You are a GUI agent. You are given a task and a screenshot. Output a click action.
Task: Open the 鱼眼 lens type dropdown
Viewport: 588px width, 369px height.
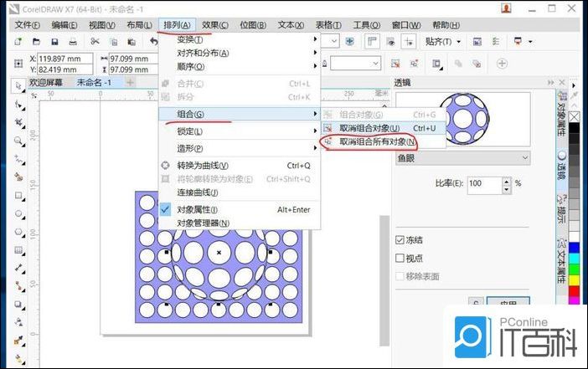coord(462,158)
